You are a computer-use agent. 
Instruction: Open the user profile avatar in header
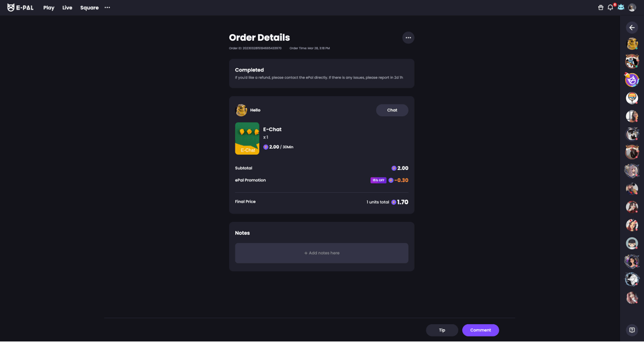pos(632,8)
